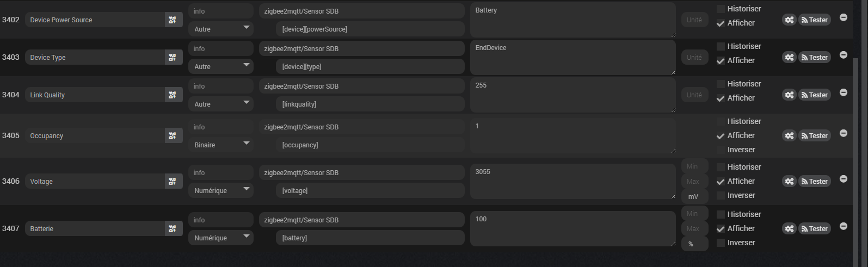Viewport: 868px width, 267px height.
Task: Test the Batterie command
Action: tap(815, 229)
